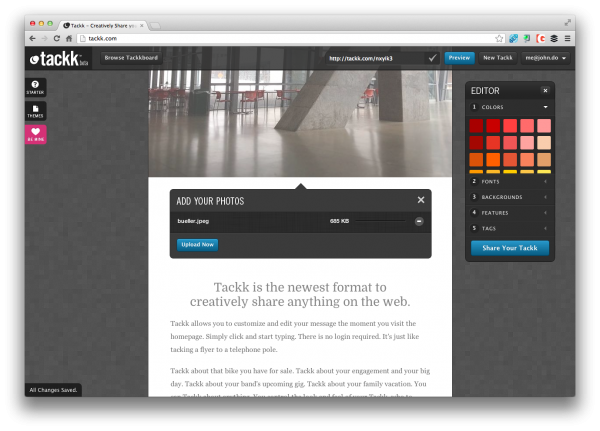Click the Browse Tackkboard button

coord(131,58)
